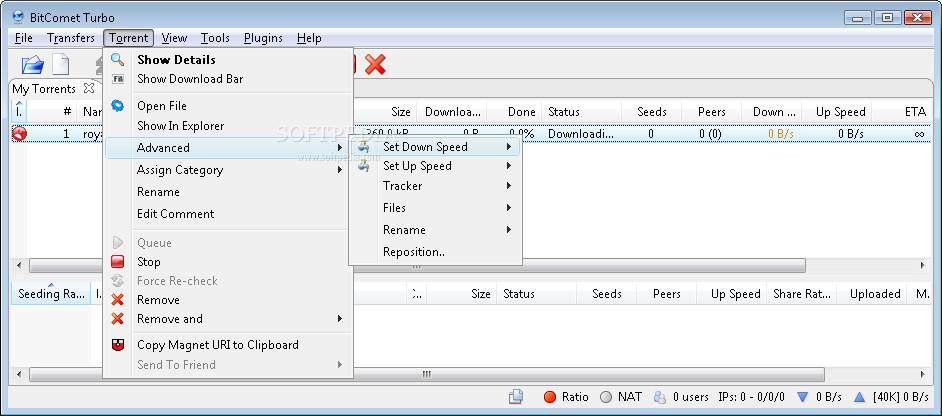942x416 pixels.
Task: Click the blue icon beside Open File
Action: (118, 106)
